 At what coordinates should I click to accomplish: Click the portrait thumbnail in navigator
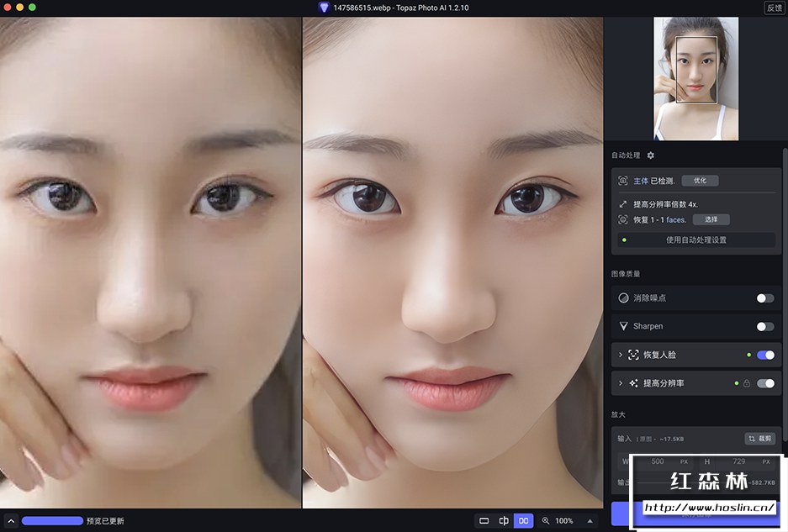click(696, 79)
